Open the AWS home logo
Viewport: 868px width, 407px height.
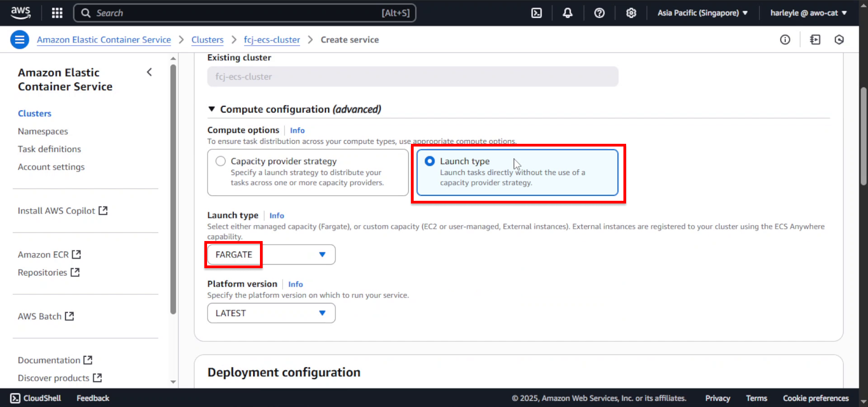tap(21, 13)
